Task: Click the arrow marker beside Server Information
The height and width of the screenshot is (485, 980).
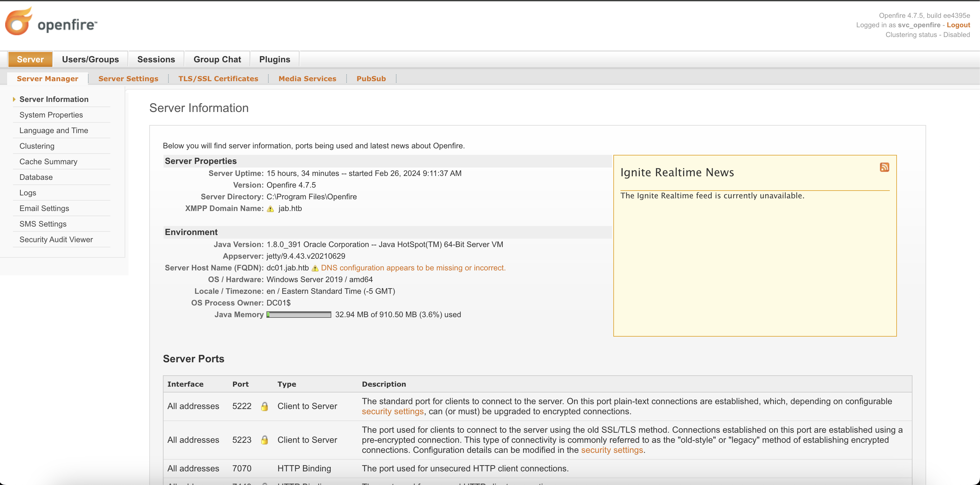Action: click(14, 99)
